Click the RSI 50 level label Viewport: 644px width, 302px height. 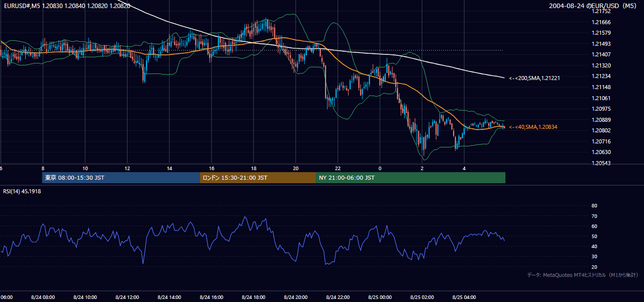coord(594,236)
